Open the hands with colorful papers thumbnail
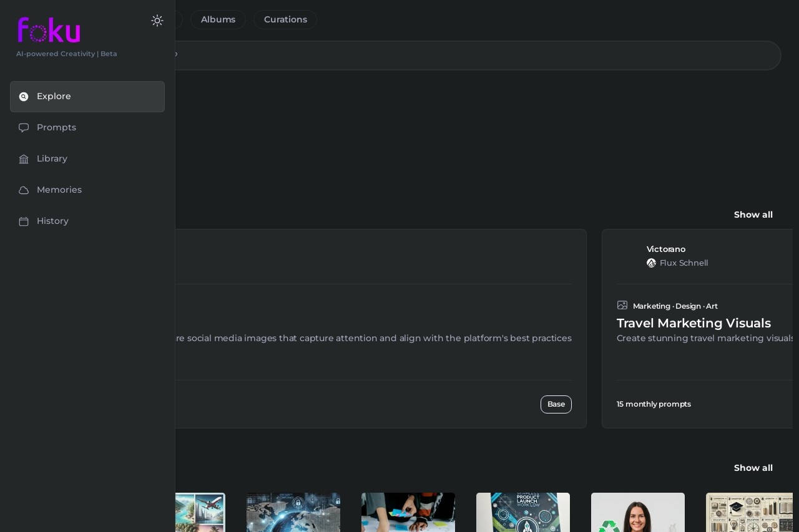 408,512
